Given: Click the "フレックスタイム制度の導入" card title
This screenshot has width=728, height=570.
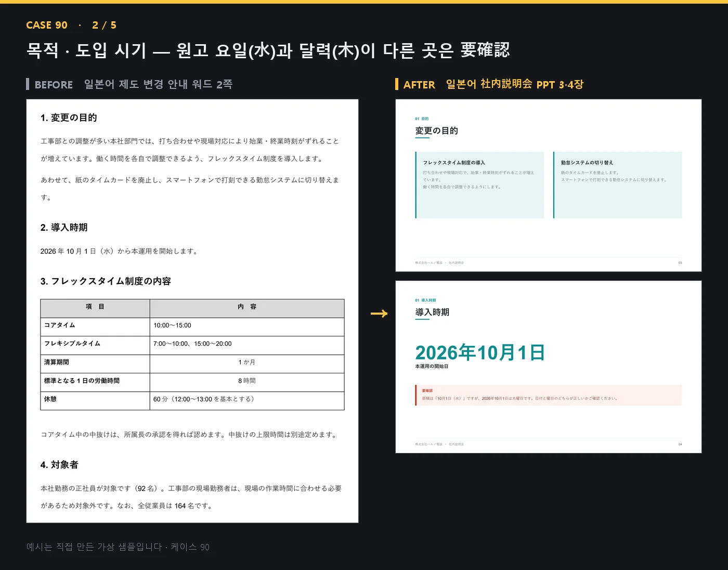Looking at the screenshot, I should point(454,163).
